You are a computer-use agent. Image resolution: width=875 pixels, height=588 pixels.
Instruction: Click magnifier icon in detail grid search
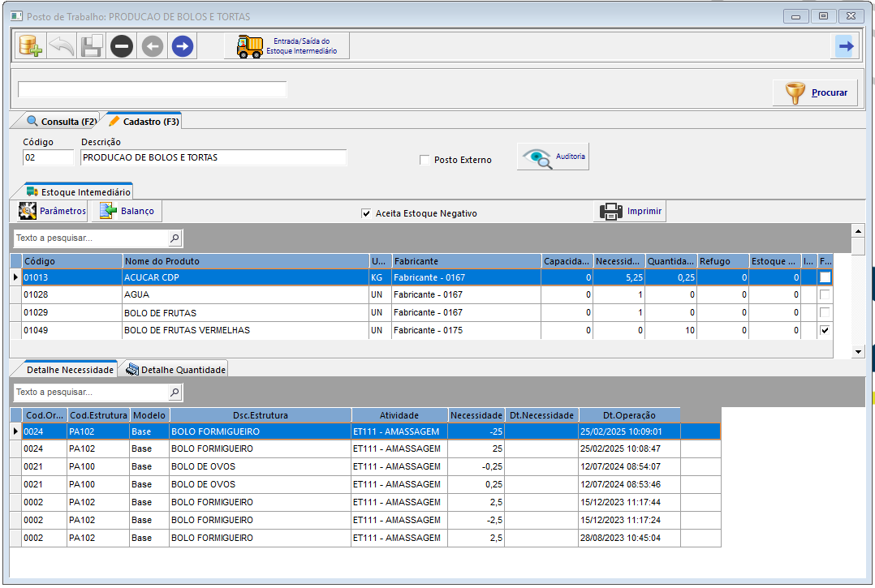(175, 393)
